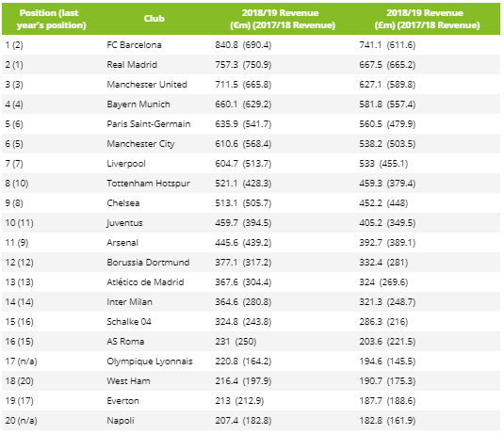The image size is (504, 434).
Task: Click Arsenal's pound revenue 392.7
Action: click(370, 243)
